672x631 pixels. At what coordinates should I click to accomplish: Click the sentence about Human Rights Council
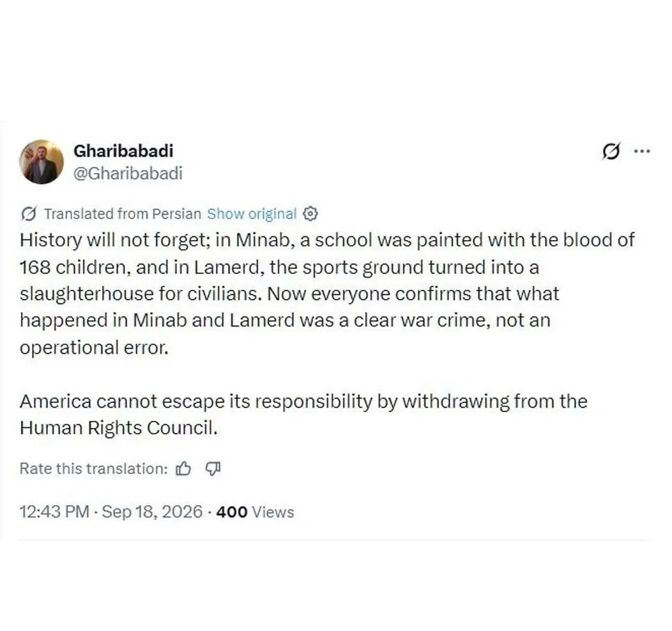point(303,414)
